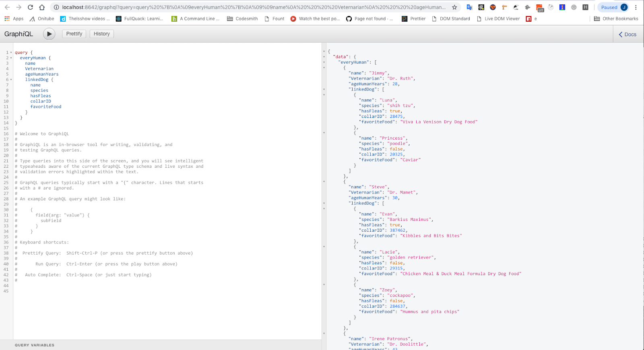Open the Apps bookmarks shortcut
Image resolution: width=644 pixels, height=350 pixels.
click(14, 19)
